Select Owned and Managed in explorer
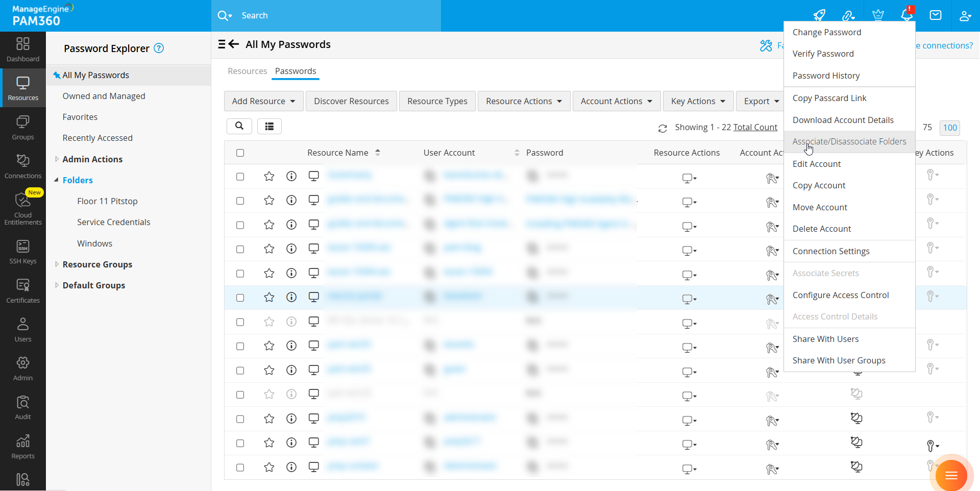Image resolution: width=980 pixels, height=491 pixels. coord(104,96)
